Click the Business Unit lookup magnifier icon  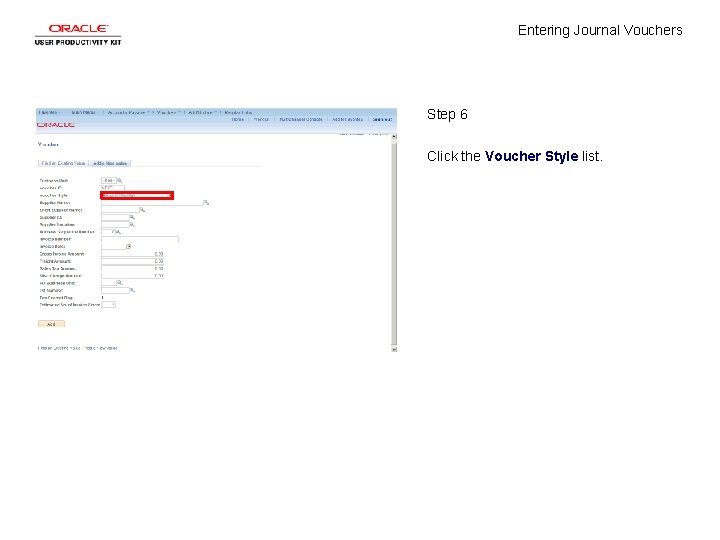tap(120, 180)
